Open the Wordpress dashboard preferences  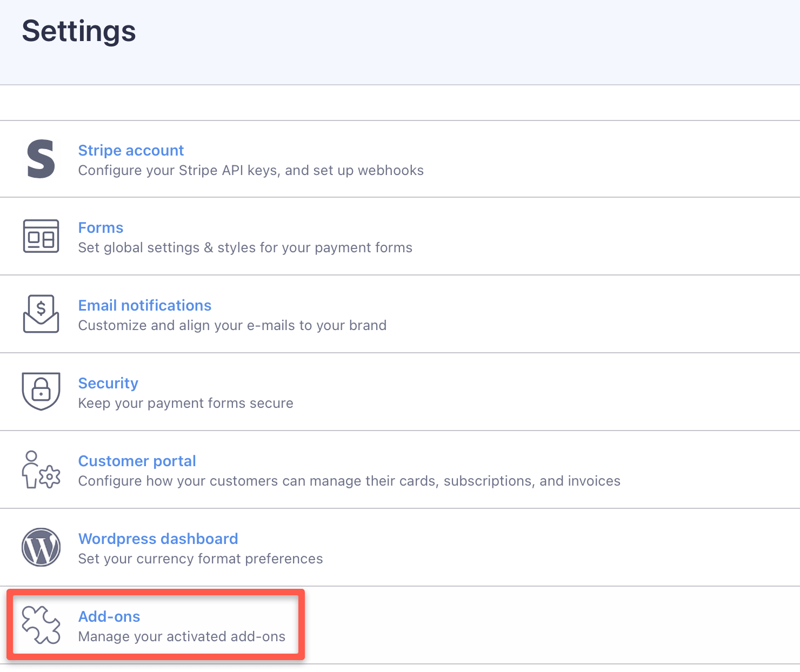pos(158,539)
